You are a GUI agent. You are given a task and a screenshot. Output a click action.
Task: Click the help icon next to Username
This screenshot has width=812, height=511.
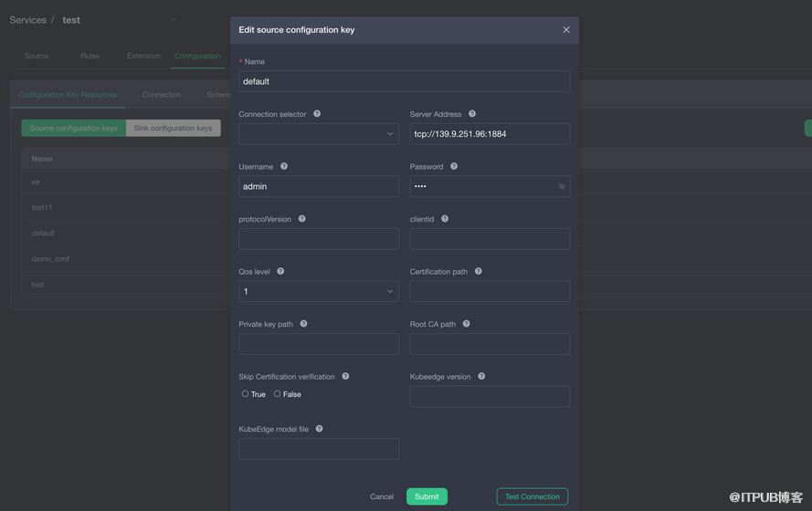(284, 166)
